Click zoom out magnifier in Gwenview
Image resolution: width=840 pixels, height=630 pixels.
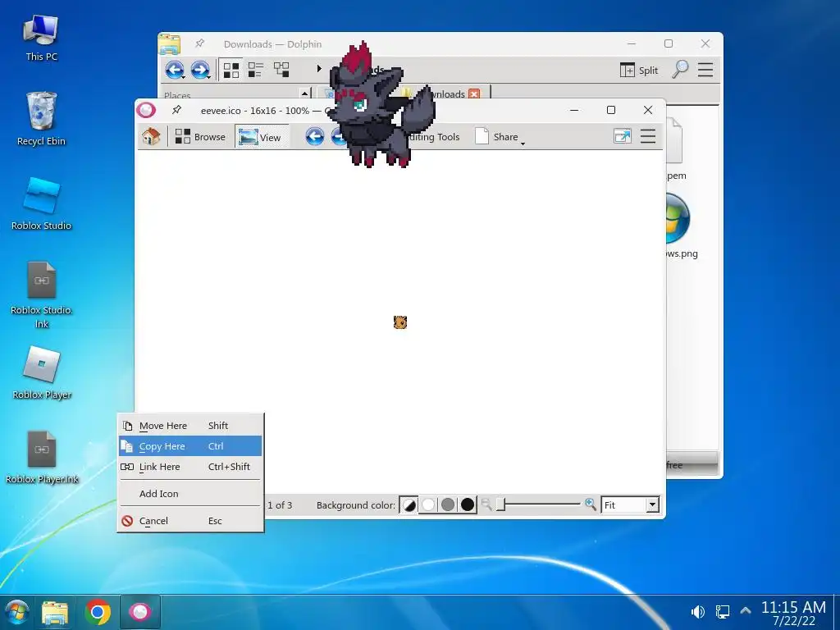486,504
